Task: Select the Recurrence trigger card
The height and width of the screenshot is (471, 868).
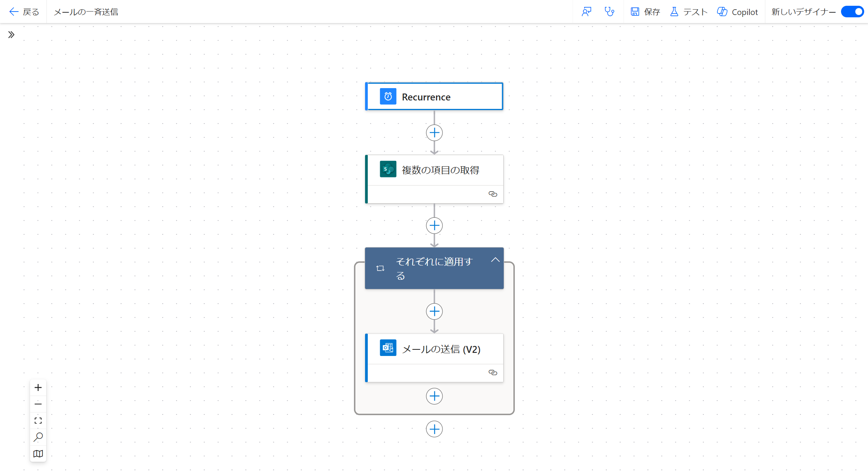Action: (434, 97)
